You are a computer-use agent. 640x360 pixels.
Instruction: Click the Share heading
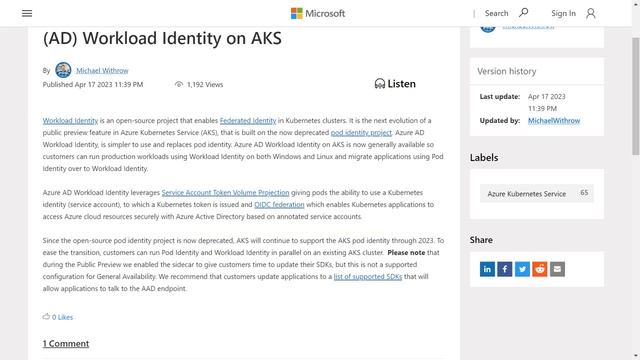[x=481, y=240]
